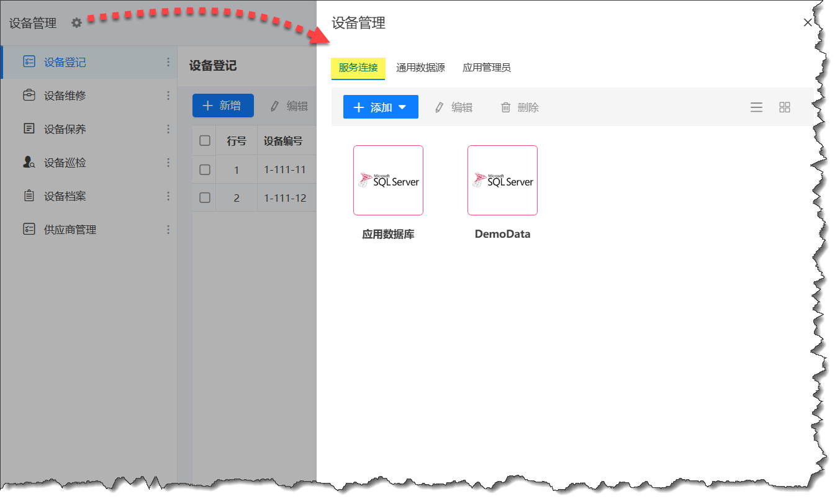840x504 pixels.
Task: Open 设备巡检 via its sidebar icon
Action: pyautogui.click(x=29, y=162)
